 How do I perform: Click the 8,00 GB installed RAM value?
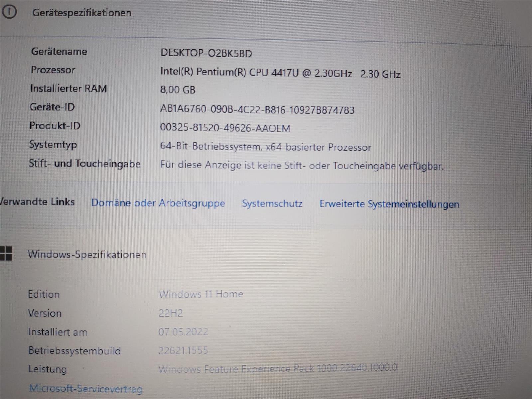click(178, 90)
